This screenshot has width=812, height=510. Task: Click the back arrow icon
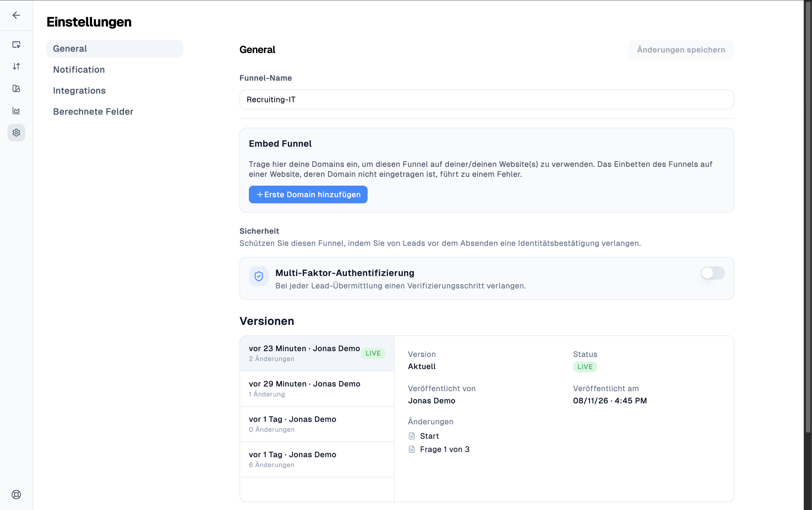pyautogui.click(x=16, y=15)
